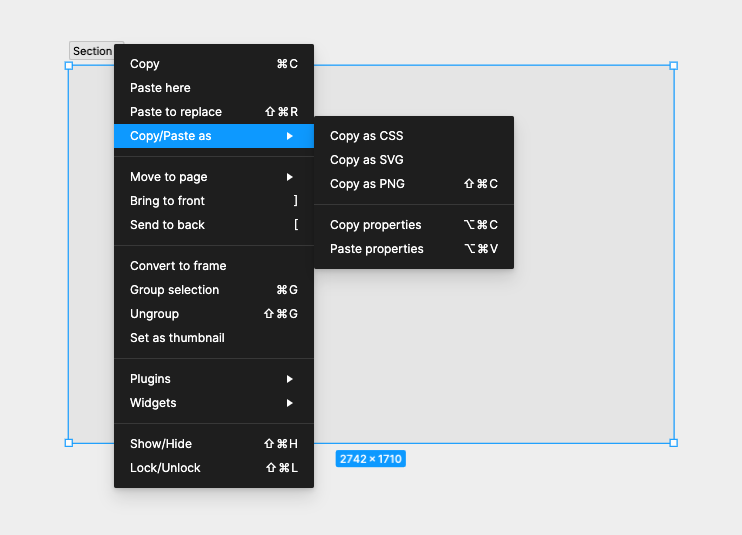Toggle Show/Hide for the selection
This screenshot has height=535, width=742.
click(214, 444)
